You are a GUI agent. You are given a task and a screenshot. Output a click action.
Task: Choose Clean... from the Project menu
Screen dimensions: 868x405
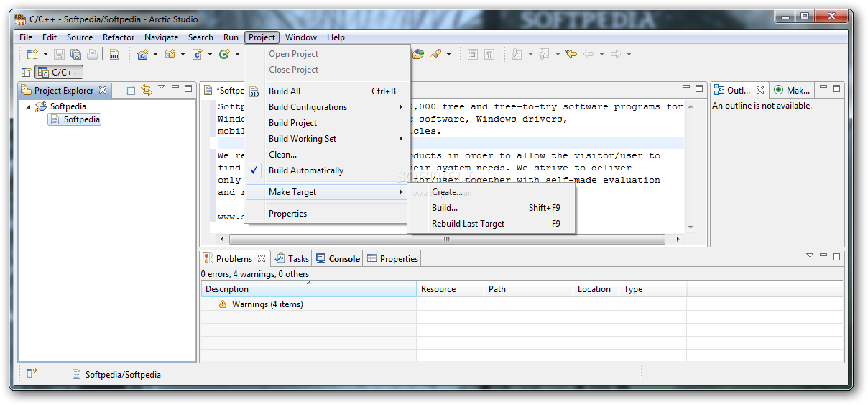(328, 155)
